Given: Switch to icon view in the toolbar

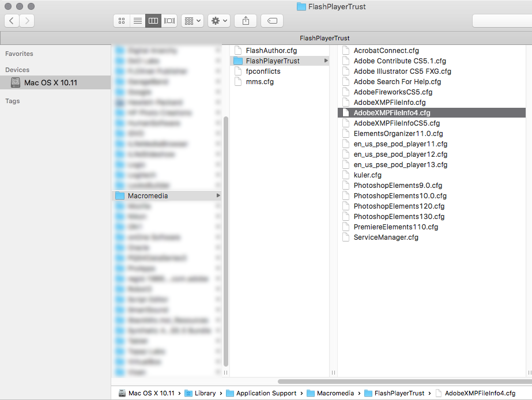Looking at the screenshot, I should (121, 20).
